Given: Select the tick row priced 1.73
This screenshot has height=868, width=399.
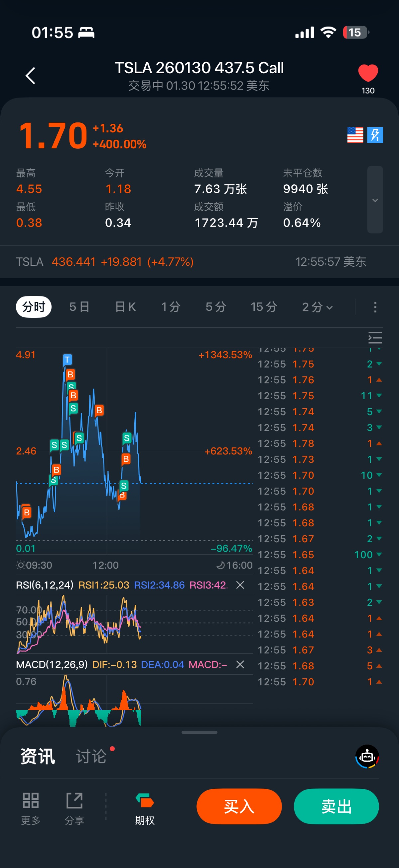Looking at the screenshot, I should 320,459.
